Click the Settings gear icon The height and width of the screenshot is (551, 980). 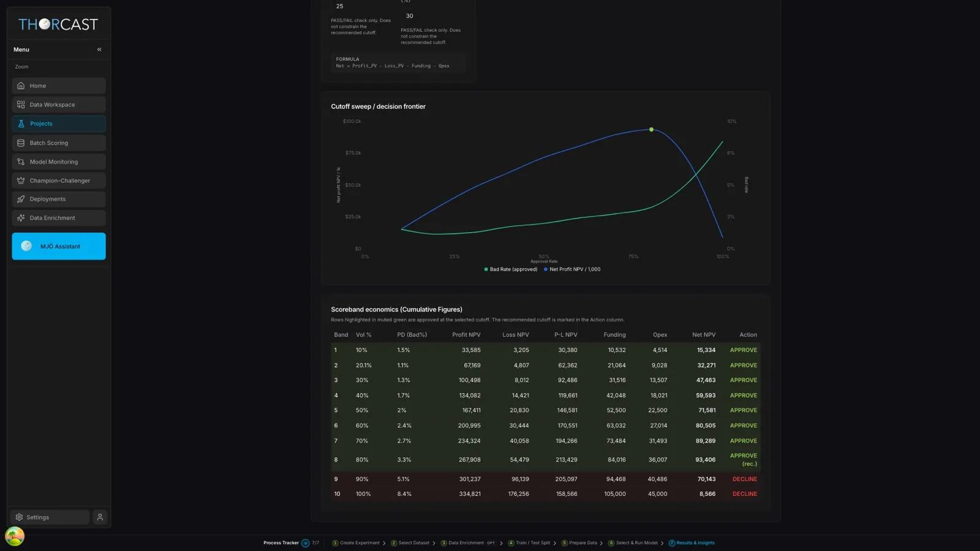pyautogui.click(x=19, y=517)
